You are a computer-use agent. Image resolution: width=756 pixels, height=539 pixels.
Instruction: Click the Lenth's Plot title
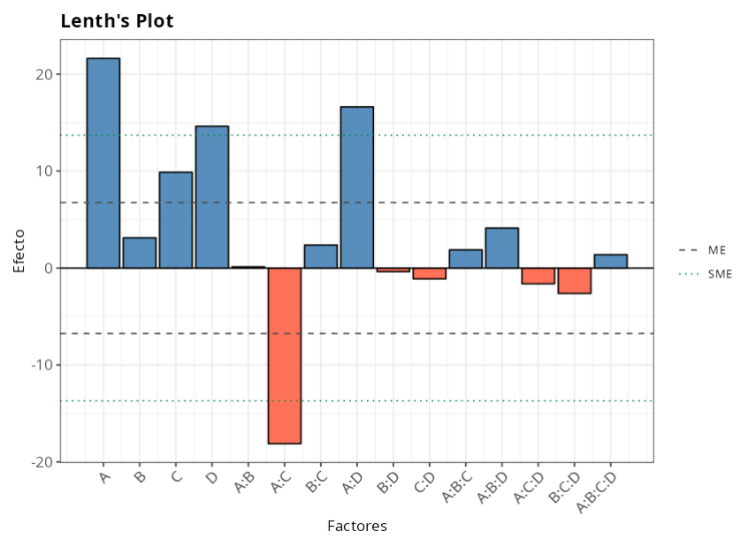point(117,21)
